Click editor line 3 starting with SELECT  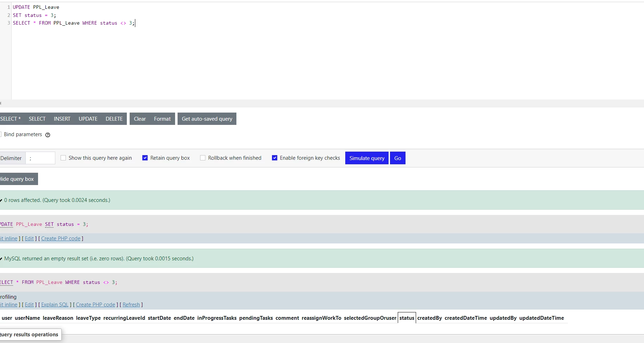(74, 23)
